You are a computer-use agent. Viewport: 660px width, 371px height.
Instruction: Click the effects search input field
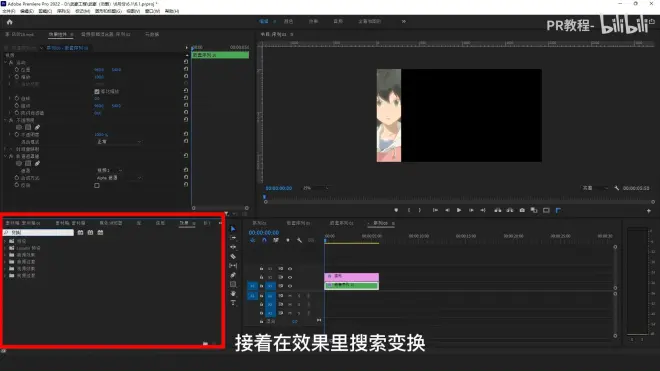click(x=38, y=232)
